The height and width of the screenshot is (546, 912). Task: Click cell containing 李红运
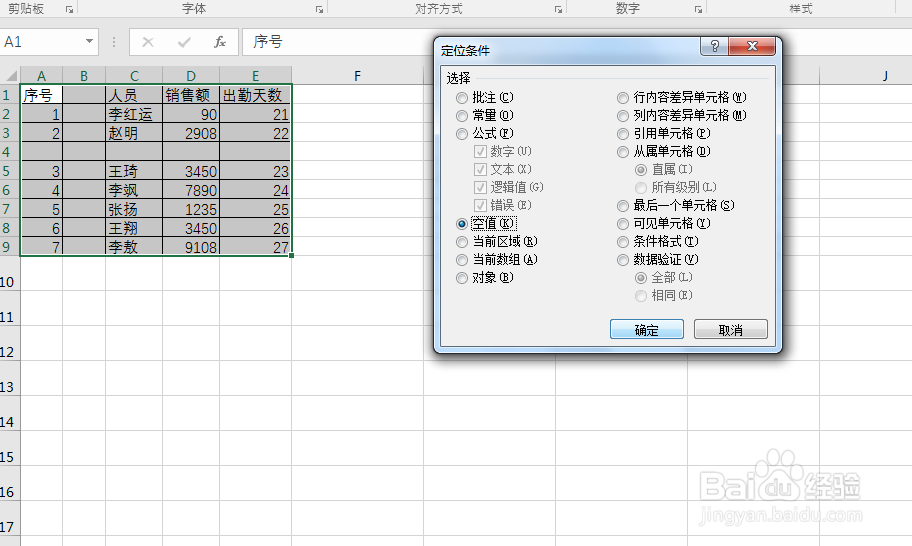(x=134, y=115)
